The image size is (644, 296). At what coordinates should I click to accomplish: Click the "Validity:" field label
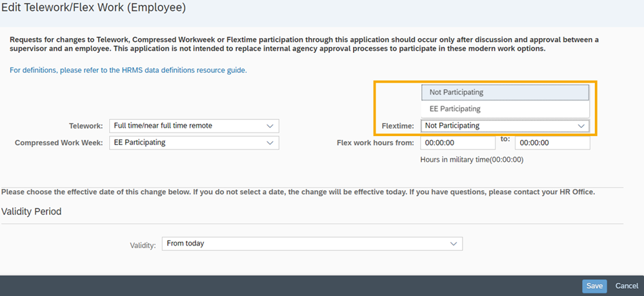pyautogui.click(x=143, y=245)
